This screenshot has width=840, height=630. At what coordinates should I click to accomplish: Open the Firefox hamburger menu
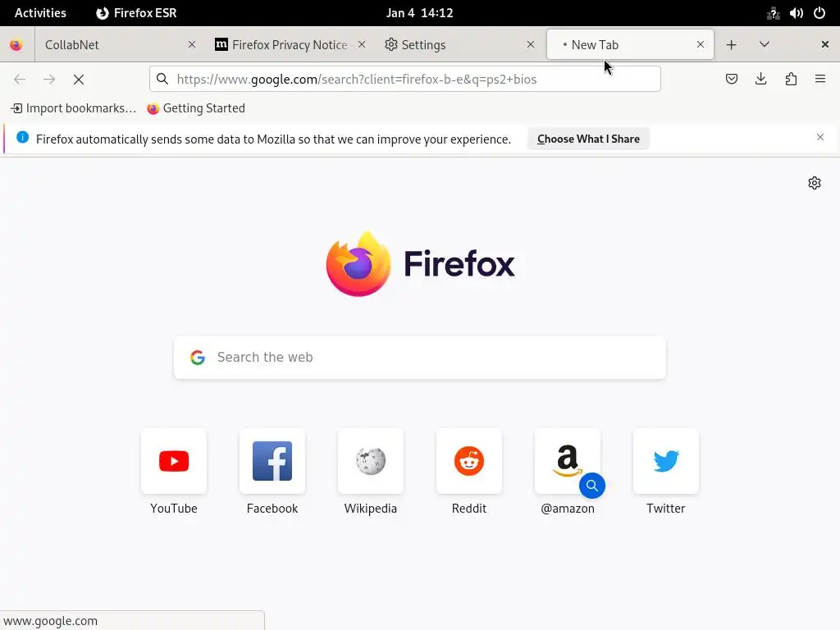pos(820,80)
